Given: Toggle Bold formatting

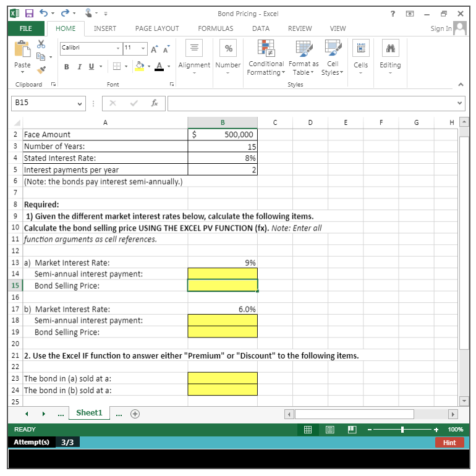Looking at the screenshot, I should 67,67.
